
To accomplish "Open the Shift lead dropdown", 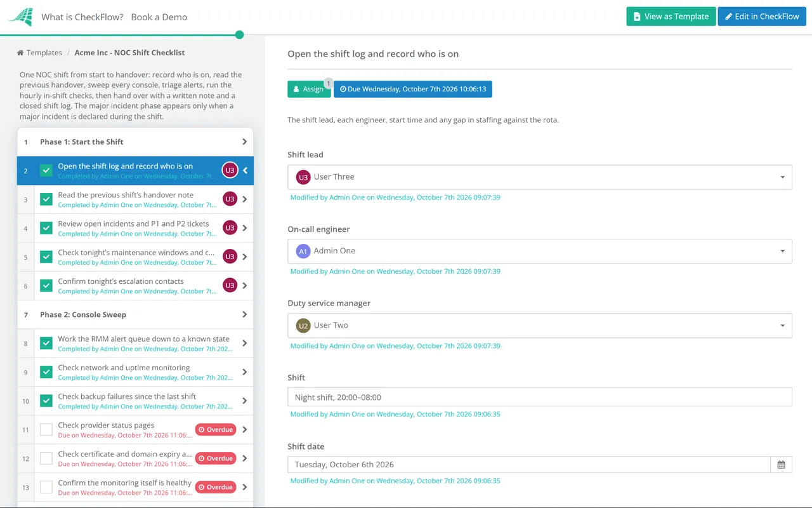I will coord(540,177).
